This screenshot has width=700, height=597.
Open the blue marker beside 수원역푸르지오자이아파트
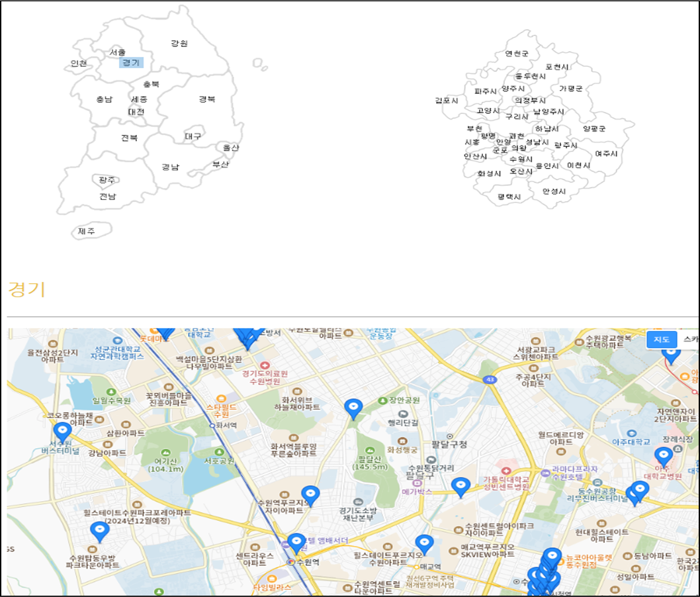pos(310,496)
